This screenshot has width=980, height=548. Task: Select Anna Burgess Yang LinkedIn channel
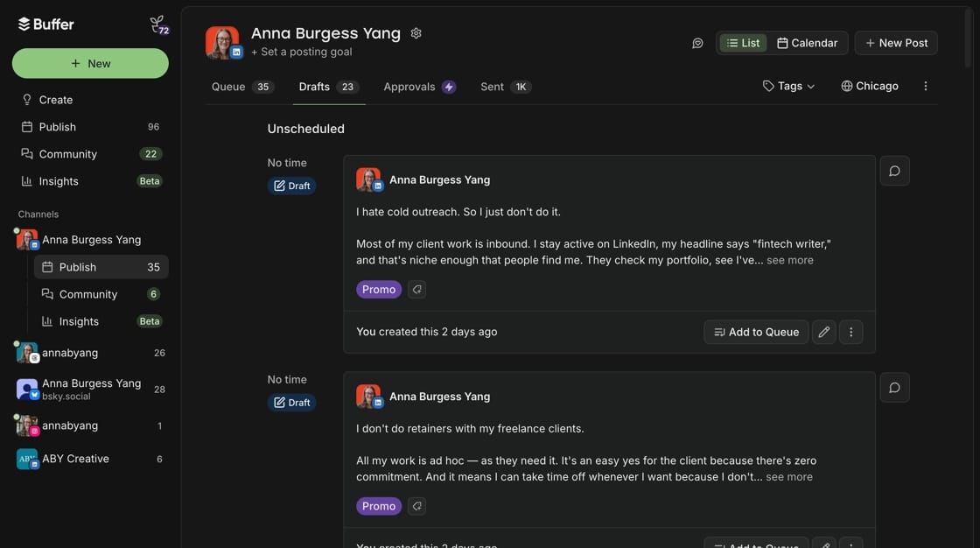[x=90, y=240]
